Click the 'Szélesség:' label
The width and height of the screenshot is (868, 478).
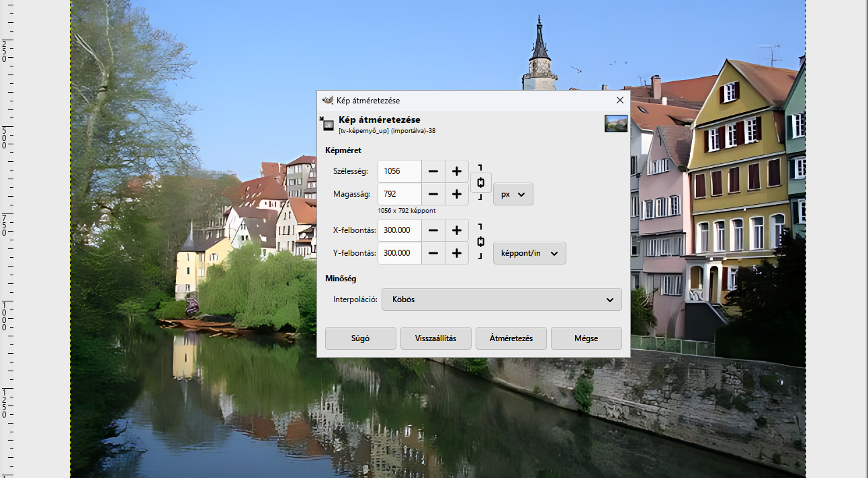click(x=351, y=171)
